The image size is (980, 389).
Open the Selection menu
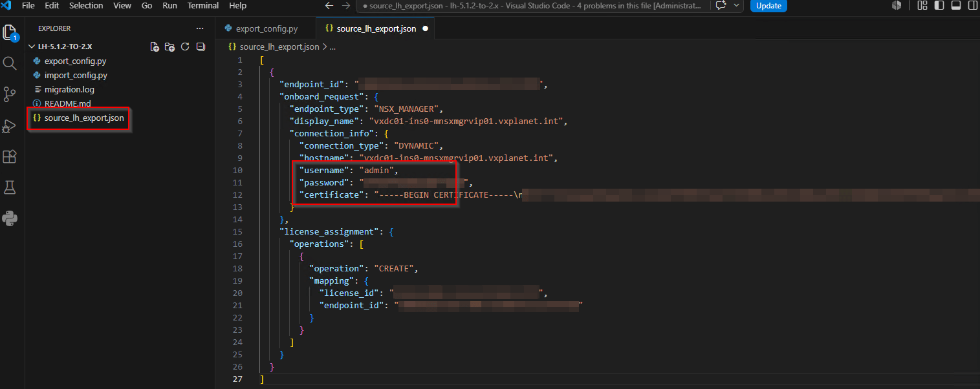point(86,6)
